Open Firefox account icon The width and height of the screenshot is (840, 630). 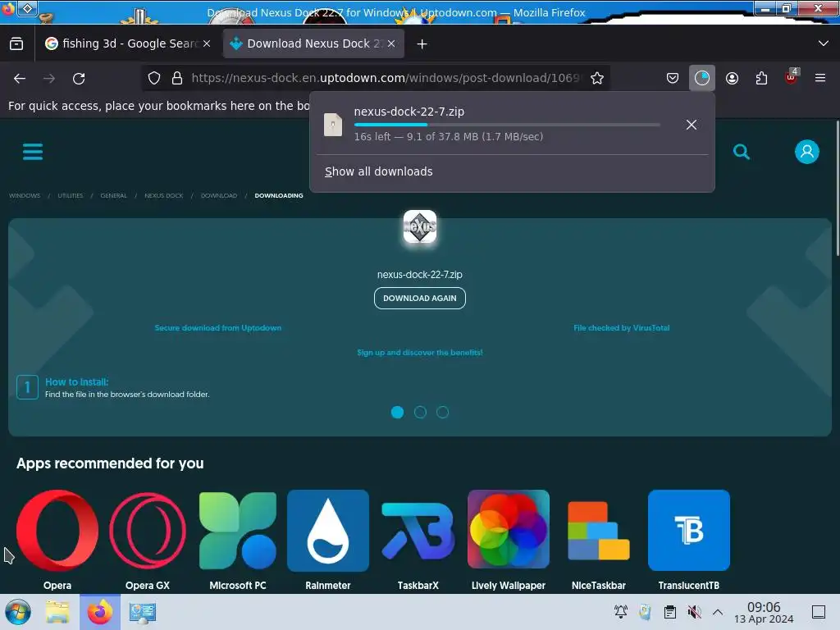tap(732, 78)
